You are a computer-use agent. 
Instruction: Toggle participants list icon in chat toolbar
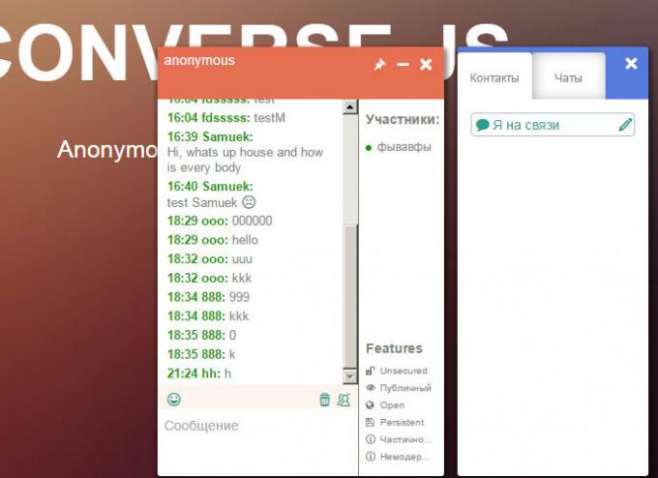tap(344, 400)
